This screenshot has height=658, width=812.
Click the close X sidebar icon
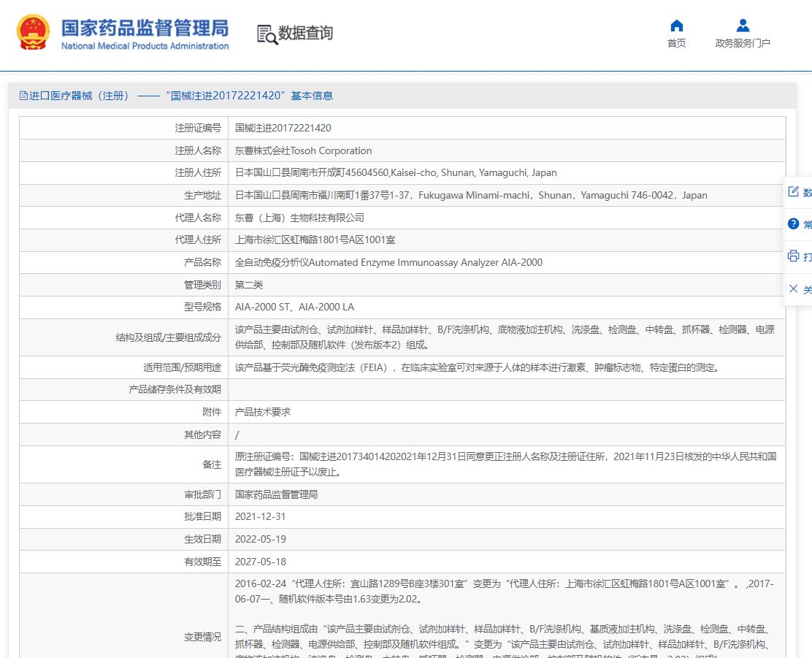coord(793,288)
